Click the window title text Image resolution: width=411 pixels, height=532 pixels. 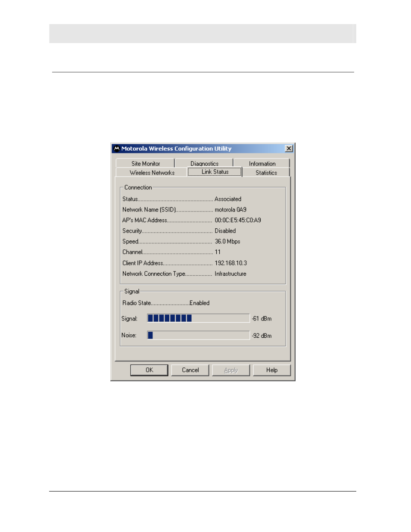coord(176,149)
